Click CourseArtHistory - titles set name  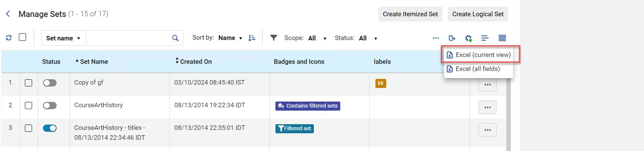tap(110, 133)
